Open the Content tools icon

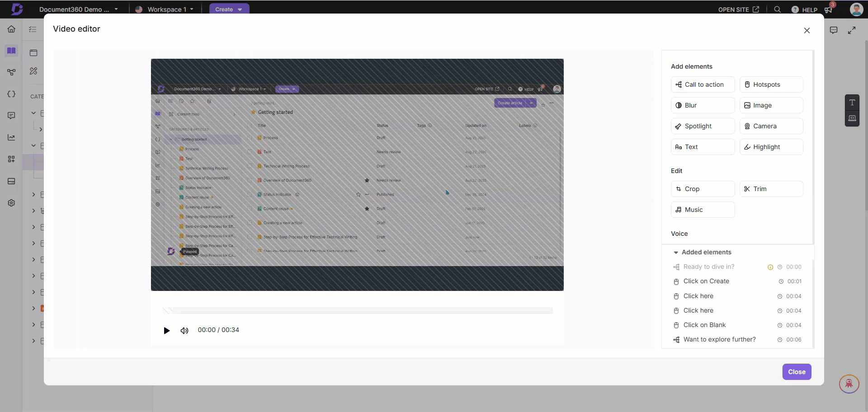tap(33, 71)
